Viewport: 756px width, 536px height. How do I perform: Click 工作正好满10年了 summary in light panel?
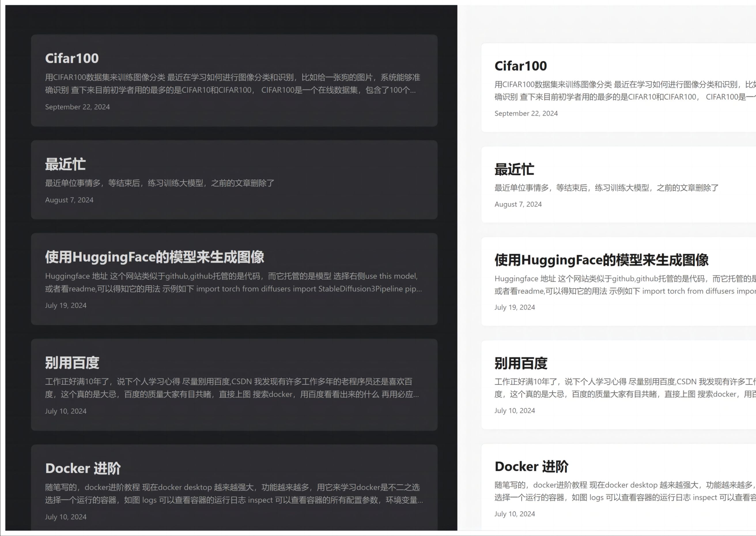coord(625,388)
